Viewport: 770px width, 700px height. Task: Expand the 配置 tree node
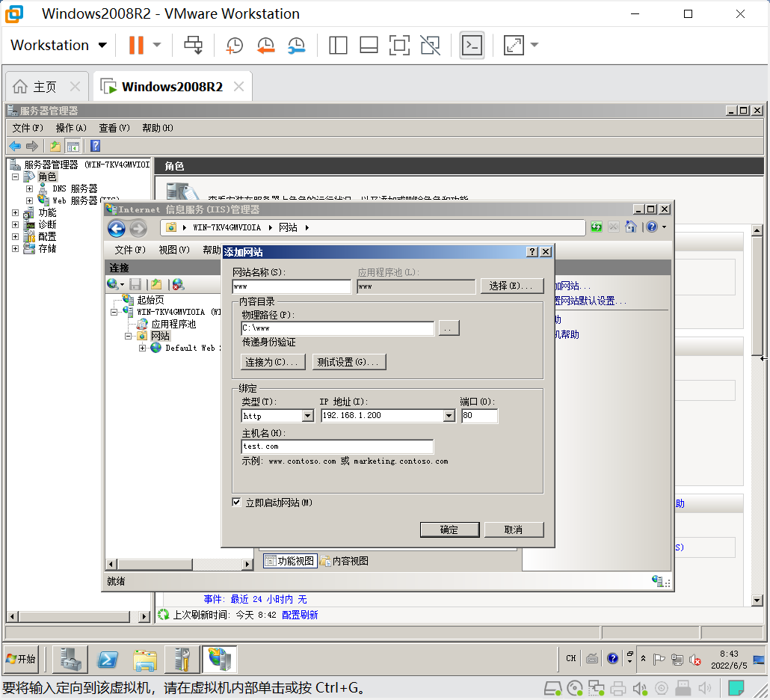coord(15,236)
